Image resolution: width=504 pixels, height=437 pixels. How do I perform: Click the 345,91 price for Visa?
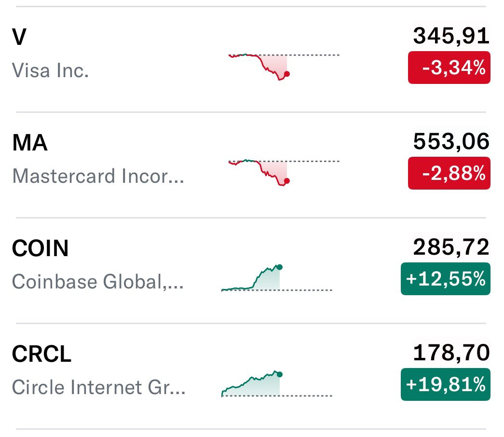tap(451, 36)
